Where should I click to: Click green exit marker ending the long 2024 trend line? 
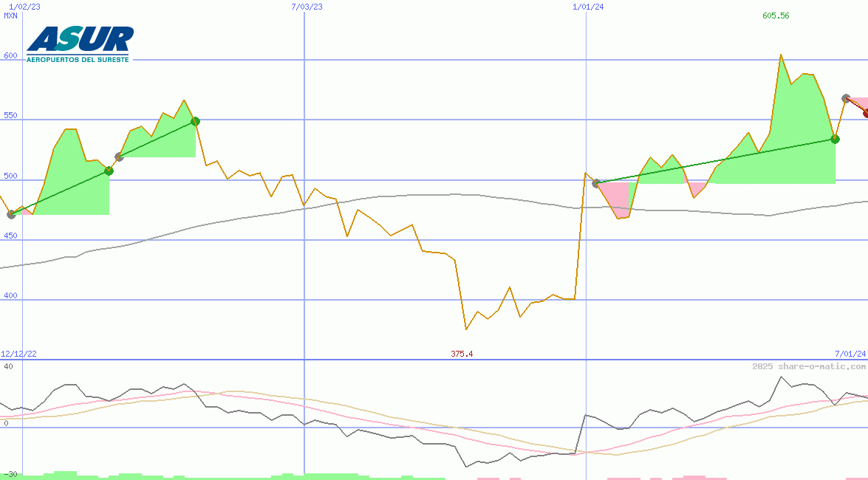point(835,139)
